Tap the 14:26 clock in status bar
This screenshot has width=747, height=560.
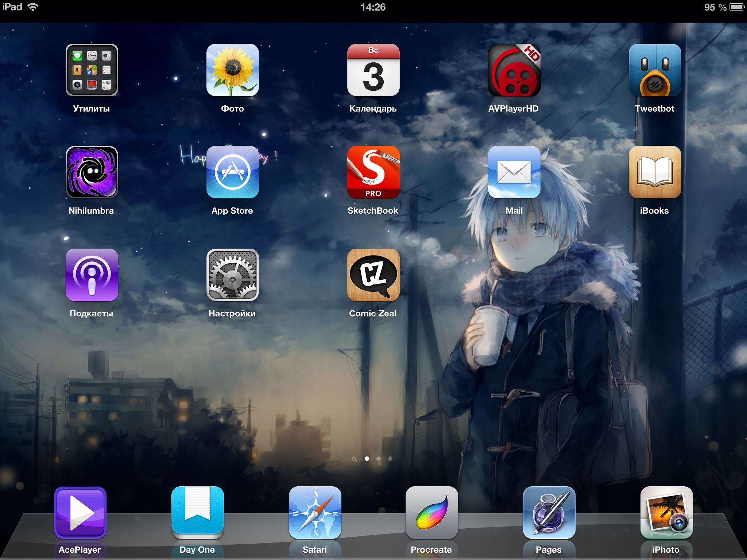[x=373, y=7]
